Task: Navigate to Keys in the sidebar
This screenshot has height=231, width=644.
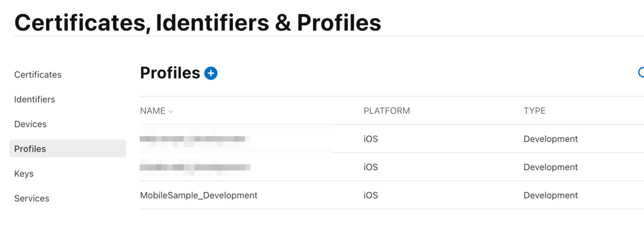Action: [x=24, y=174]
